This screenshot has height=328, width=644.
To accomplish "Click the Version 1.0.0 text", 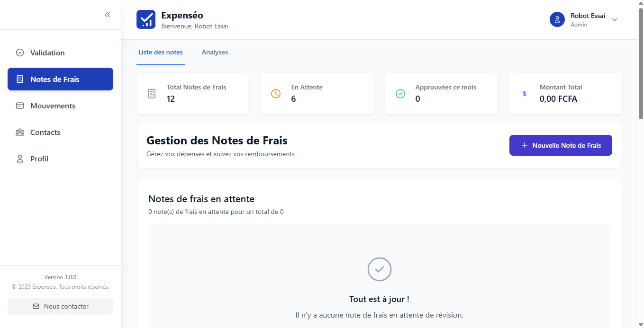I will click(x=60, y=277).
